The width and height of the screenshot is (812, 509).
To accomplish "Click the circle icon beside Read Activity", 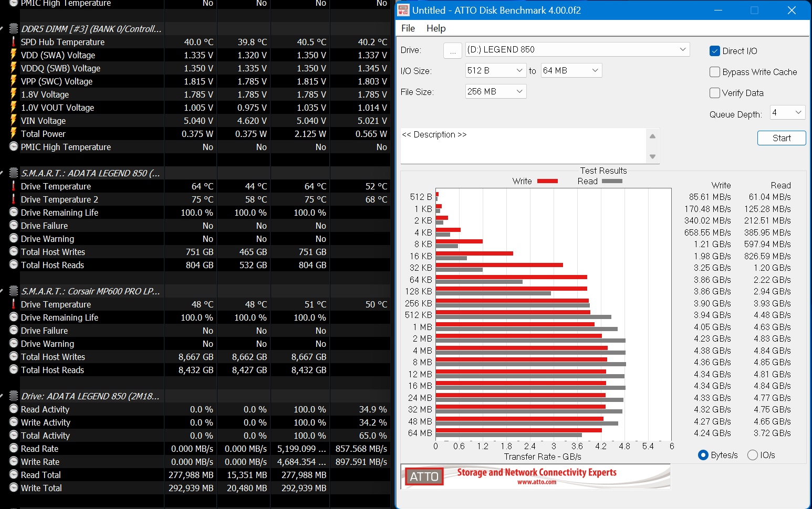I will click(14, 409).
